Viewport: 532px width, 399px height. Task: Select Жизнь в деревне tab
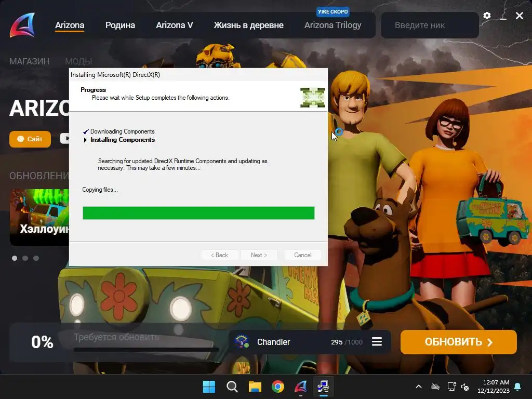pyautogui.click(x=249, y=25)
